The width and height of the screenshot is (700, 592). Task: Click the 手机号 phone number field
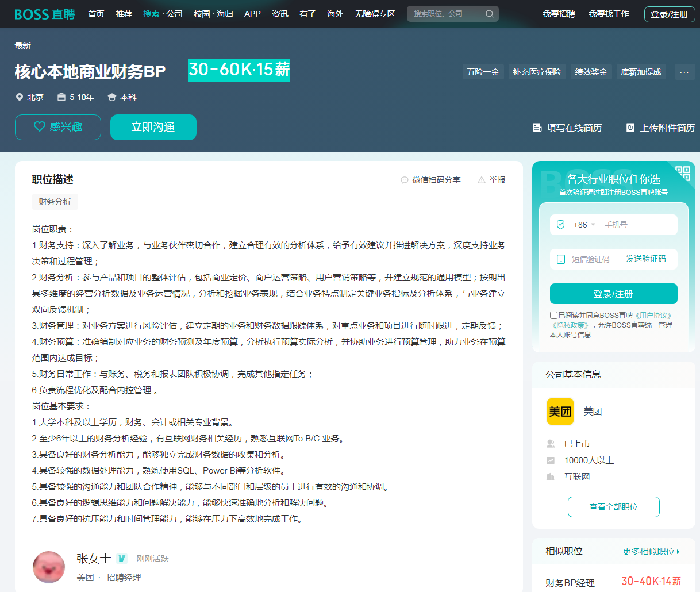(x=638, y=225)
